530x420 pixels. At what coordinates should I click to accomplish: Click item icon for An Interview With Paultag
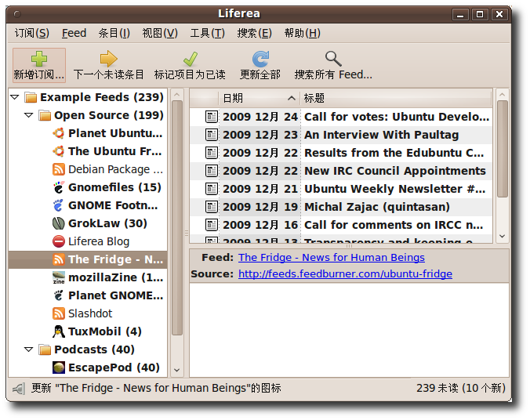point(212,135)
